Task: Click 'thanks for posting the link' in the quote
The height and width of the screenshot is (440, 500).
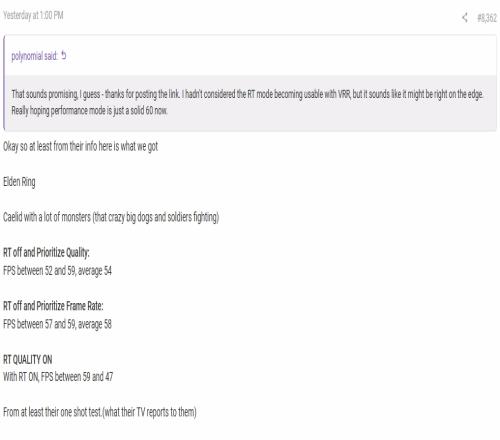Action: click(143, 94)
